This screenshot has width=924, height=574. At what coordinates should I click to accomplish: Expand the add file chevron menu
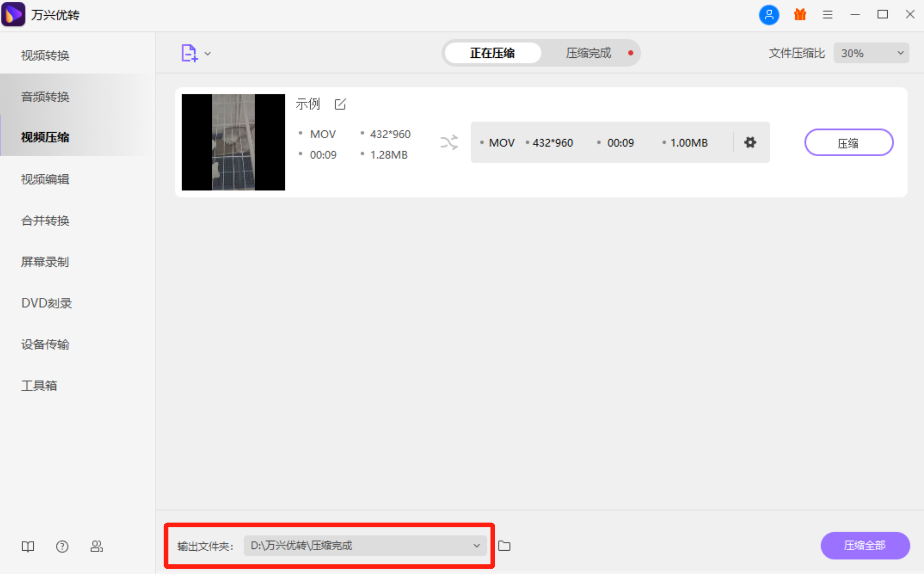pyautogui.click(x=207, y=54)
